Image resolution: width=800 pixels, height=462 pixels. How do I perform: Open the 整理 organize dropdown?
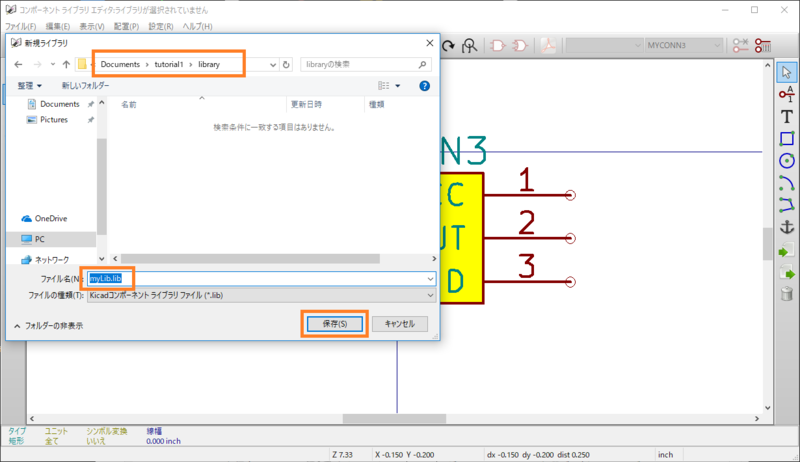(30, 86)
